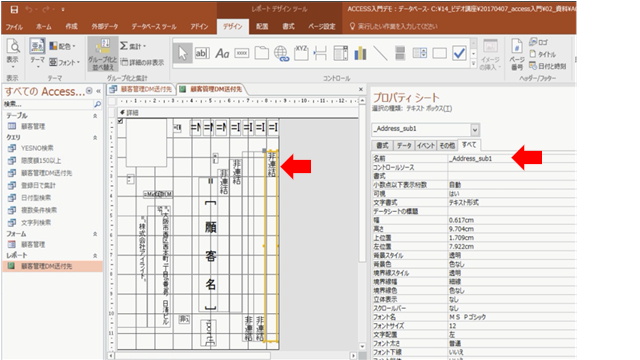Image resolution: width=640 pixels, height=360 pixels.
Task: Open the YESNO検索 query
Action: pyautogui.click(x=37, y=148)
